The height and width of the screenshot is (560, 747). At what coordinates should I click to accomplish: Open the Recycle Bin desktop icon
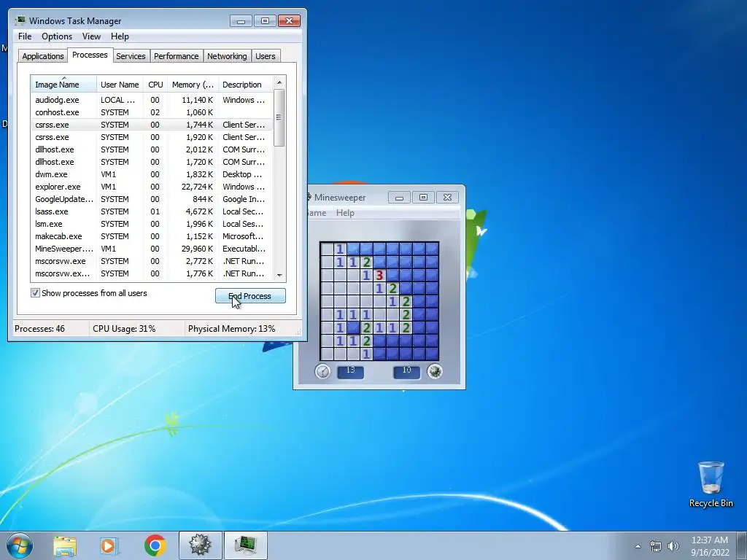coord(711,484)
